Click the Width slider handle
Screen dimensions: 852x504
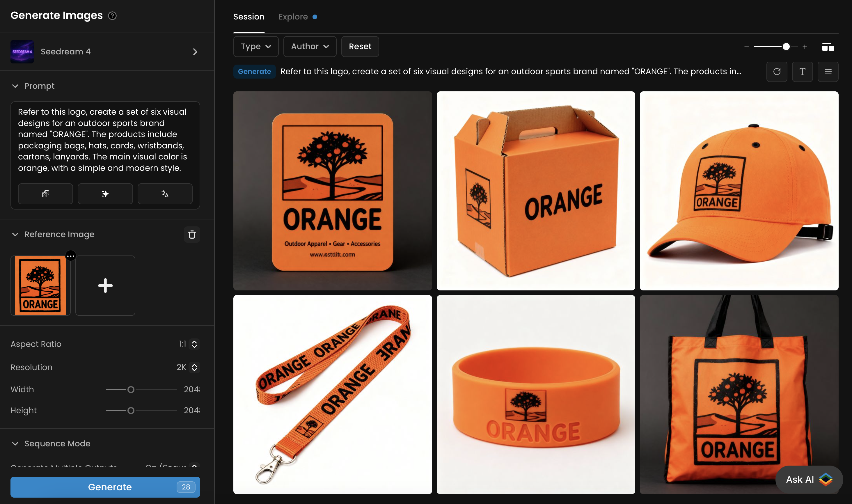131,390
